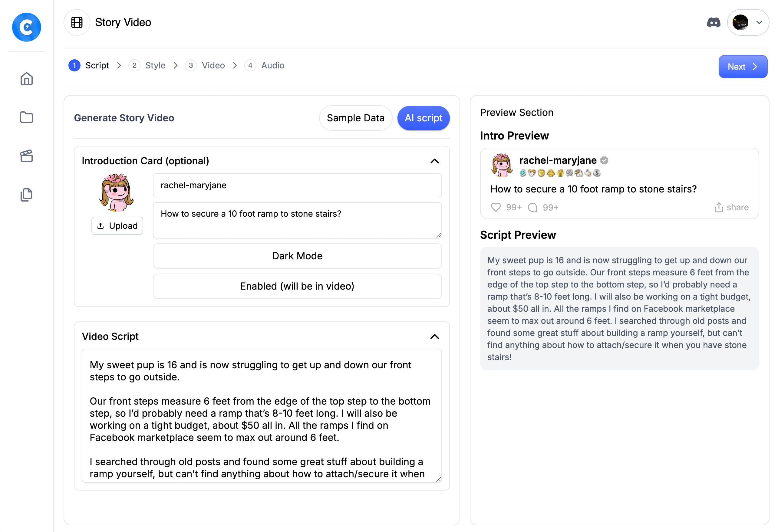
Task: Open Discord via the Discord icon
Action: [714, 22]
